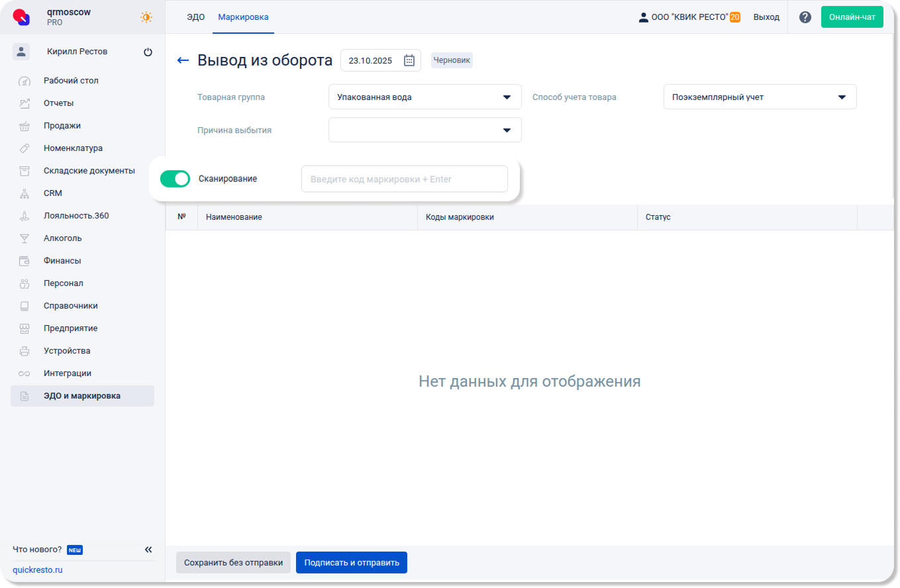Disable the Сканирование toggle switch
Viewport: 900px width, 588px height.
point(175,179)
